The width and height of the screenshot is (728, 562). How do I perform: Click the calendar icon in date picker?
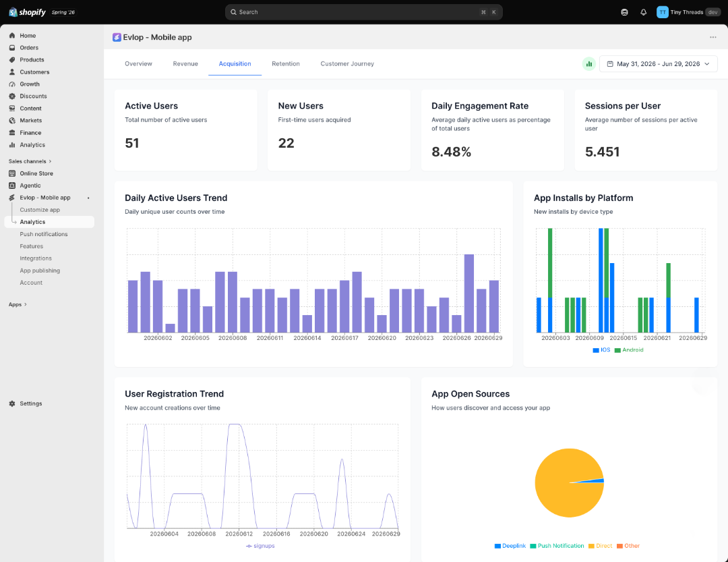(610, 63)
